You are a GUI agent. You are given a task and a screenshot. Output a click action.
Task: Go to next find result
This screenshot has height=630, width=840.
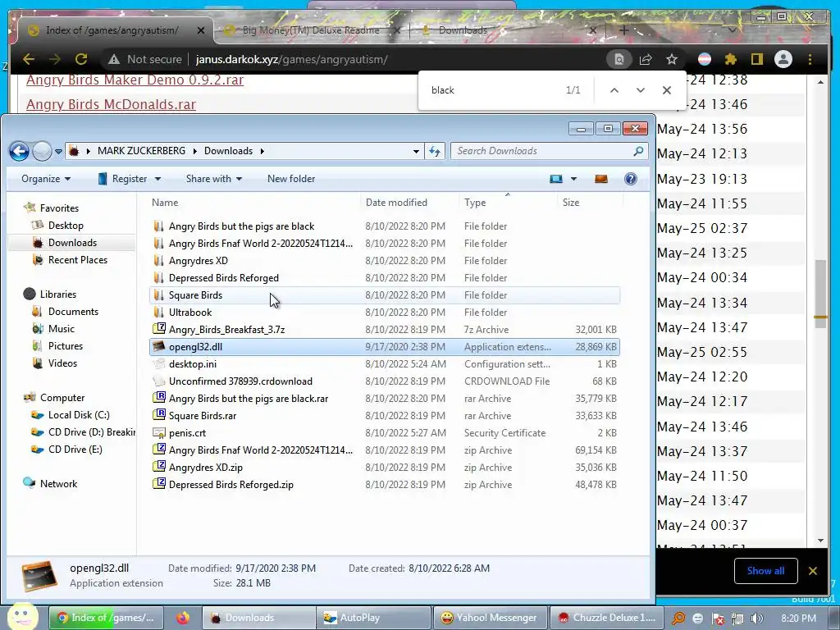[x=640, y=90]
